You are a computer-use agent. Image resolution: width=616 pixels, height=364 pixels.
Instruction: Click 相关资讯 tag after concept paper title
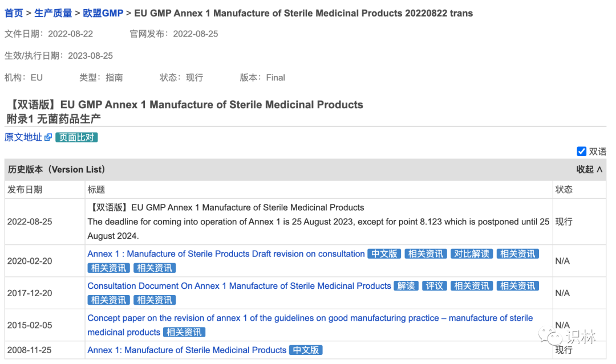point(184,332)
